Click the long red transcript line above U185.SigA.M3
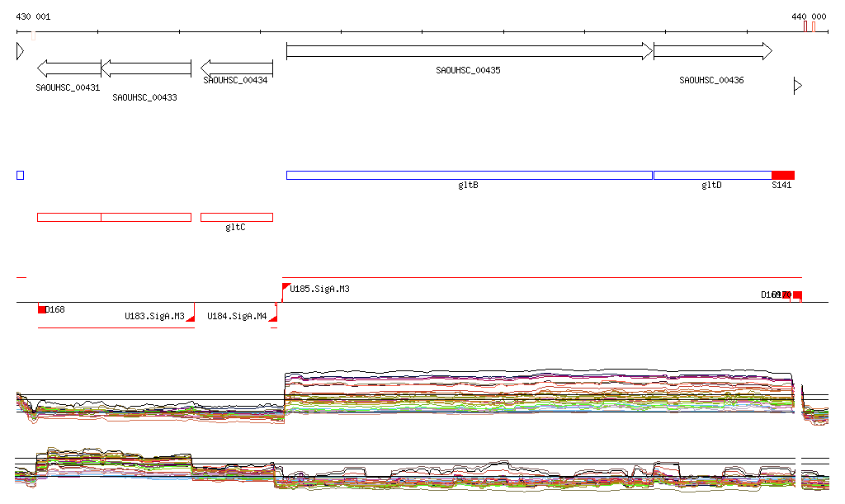This screenshot has height=504, width=845. 542,278
